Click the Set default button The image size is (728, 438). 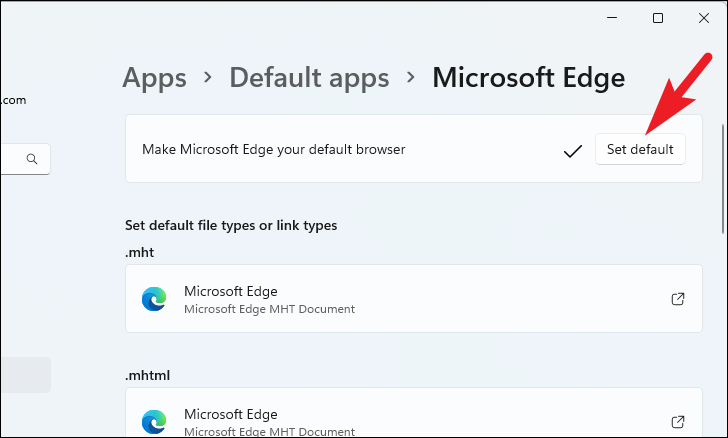coord(640,150)
